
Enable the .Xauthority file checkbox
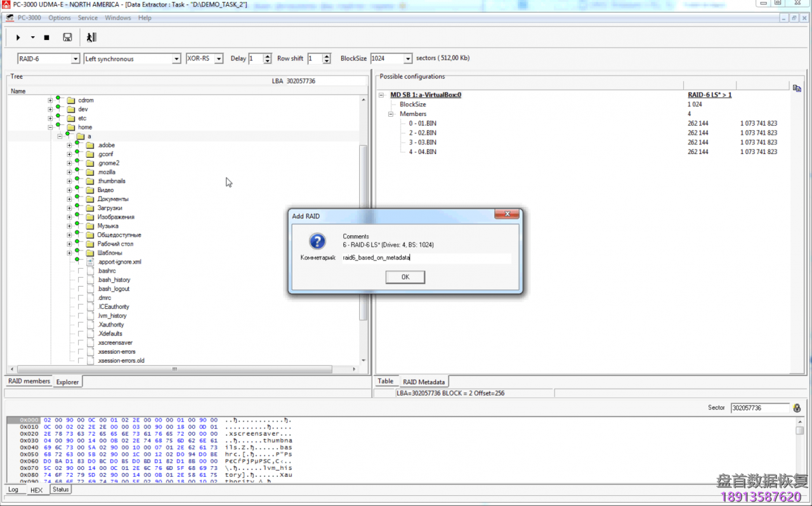coord(81,325)
